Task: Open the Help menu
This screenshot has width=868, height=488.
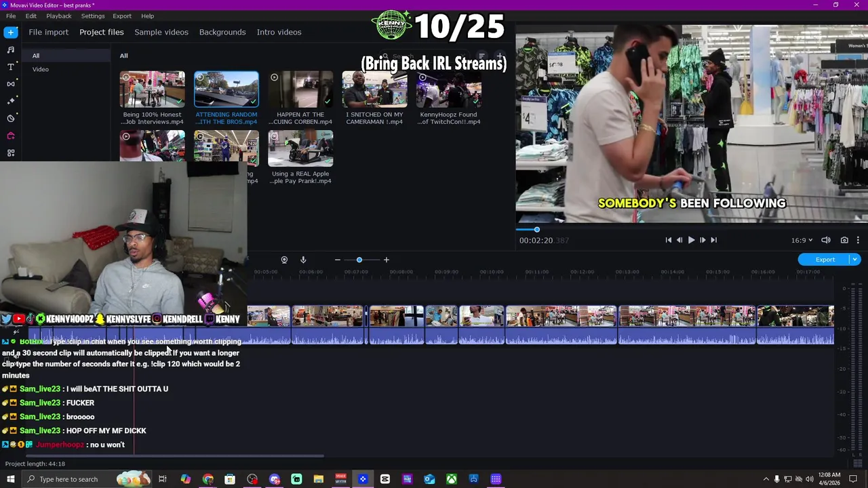Action: pos(147,16)
